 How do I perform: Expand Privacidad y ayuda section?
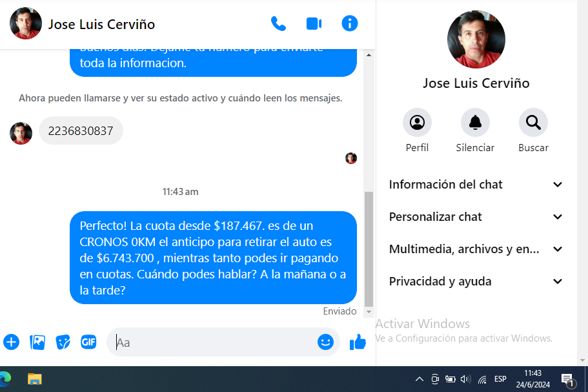[x=476, y=282]
